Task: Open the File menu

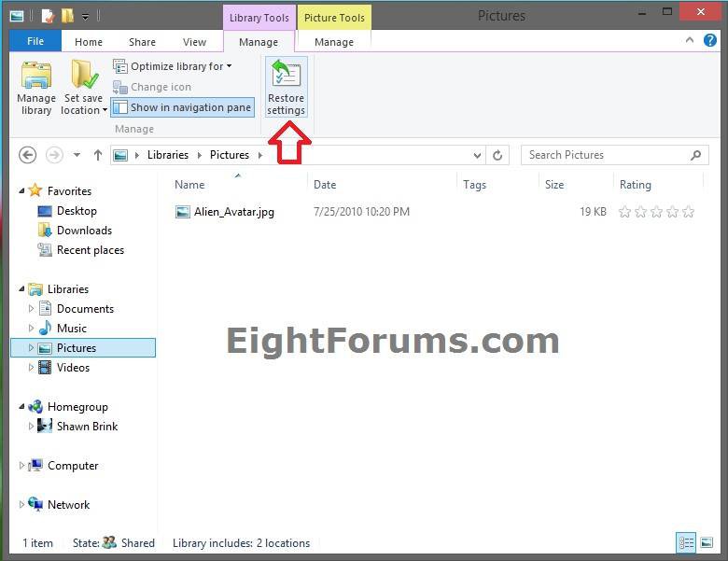Action: 35,42
